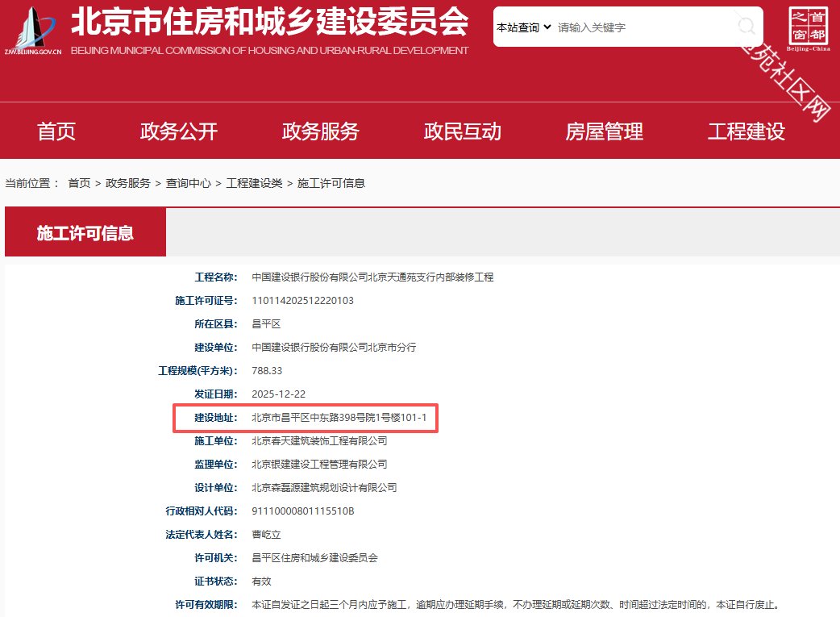Expand the 本站查询 search scope dropdown

[x=523, y=27]
